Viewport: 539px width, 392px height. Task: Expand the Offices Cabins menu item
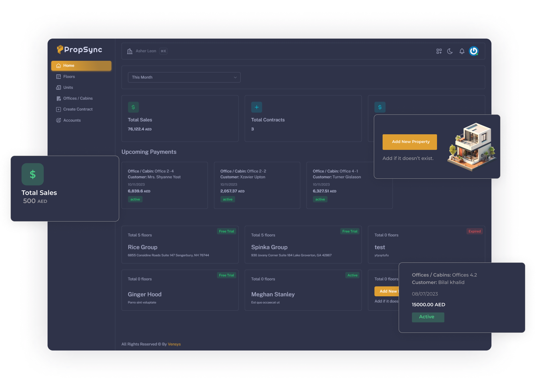(x=78, y=98)
